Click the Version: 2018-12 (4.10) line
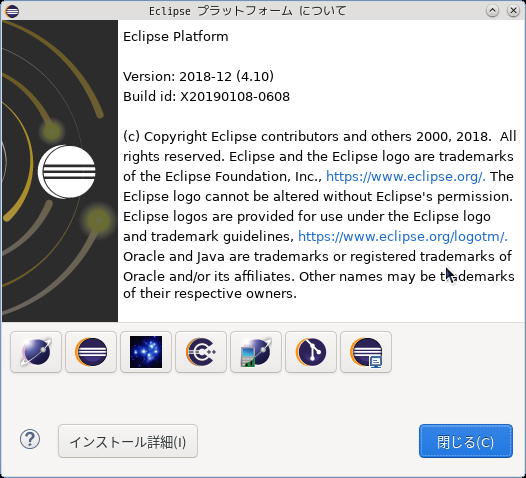 pyautogui.click(x=198, y=76)
